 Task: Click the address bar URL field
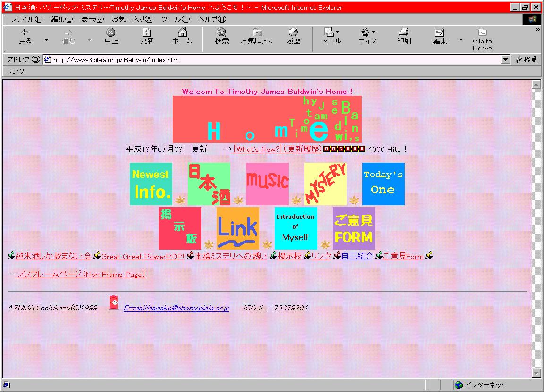(274, 60)
